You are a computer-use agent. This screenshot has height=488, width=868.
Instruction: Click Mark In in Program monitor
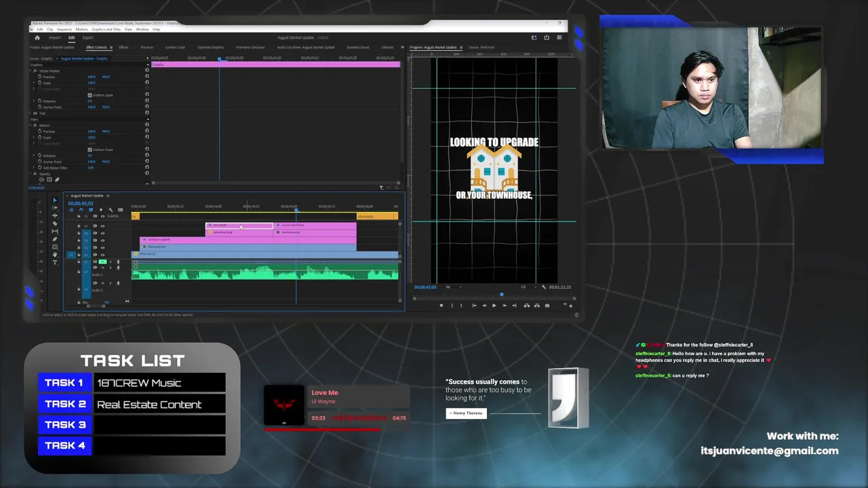coord(452,306)
